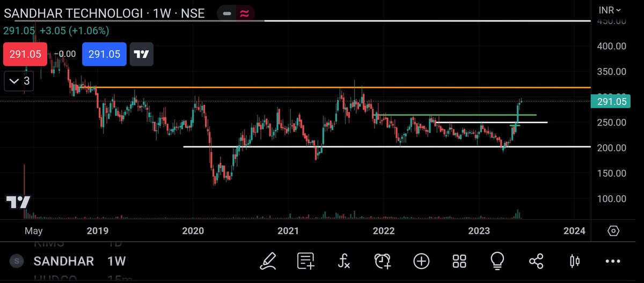This screenshot has height=283, width=644.
Task: Change chart type via candlestick icon
Action: click(574, 261)
